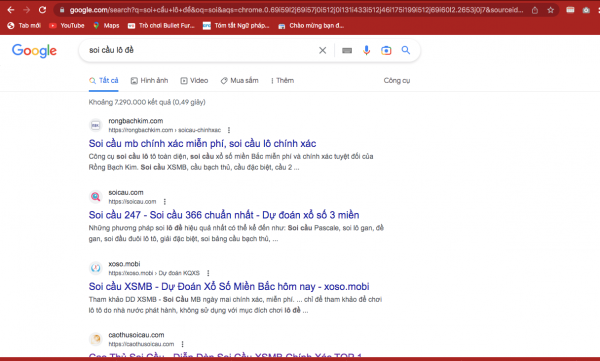
Task: Search by image with camera icon
Action: pos(386,51)
